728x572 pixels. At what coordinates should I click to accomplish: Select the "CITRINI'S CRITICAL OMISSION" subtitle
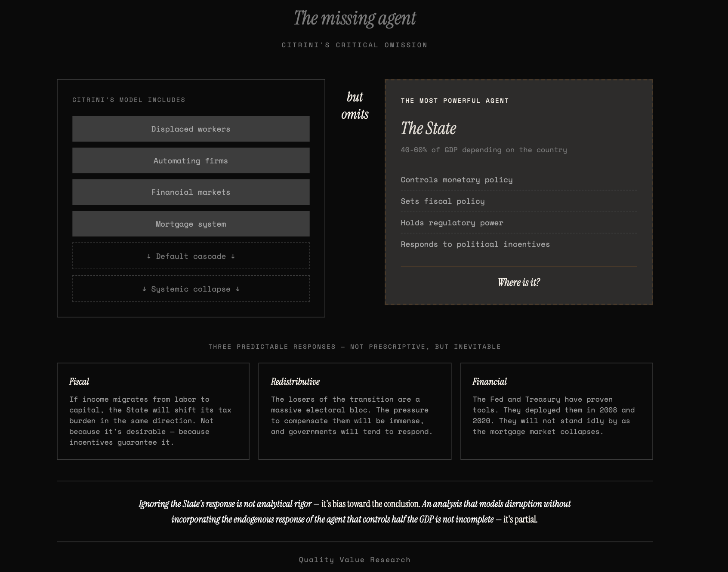click(x=355, y=45)
